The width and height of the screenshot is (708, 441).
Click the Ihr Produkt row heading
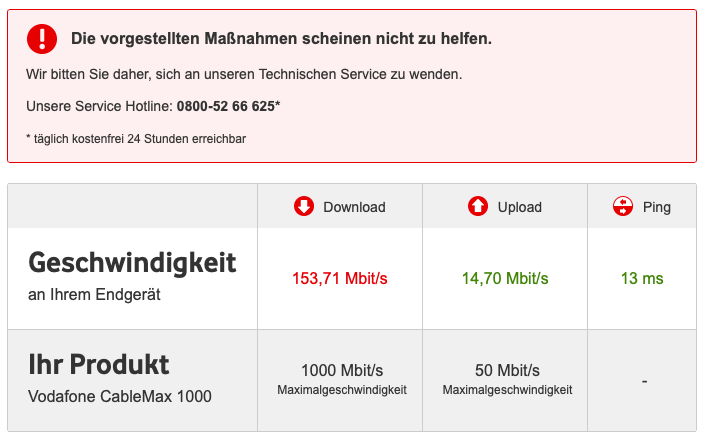(99, 364)
